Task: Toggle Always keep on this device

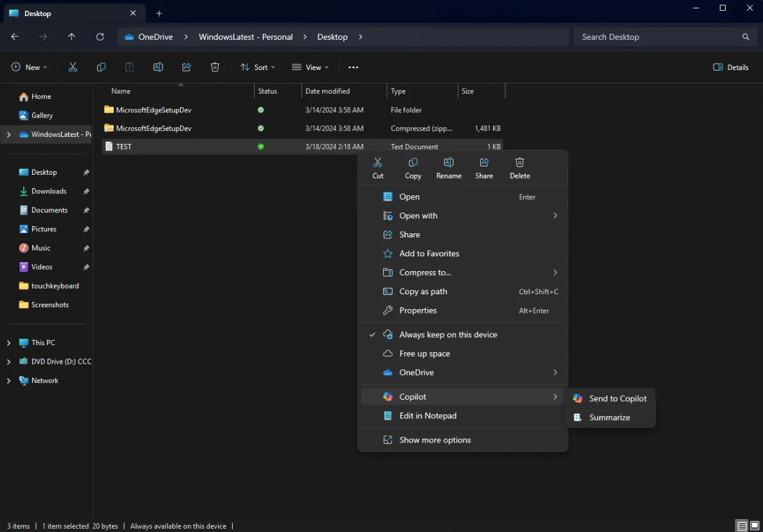Action: [448, 335]
